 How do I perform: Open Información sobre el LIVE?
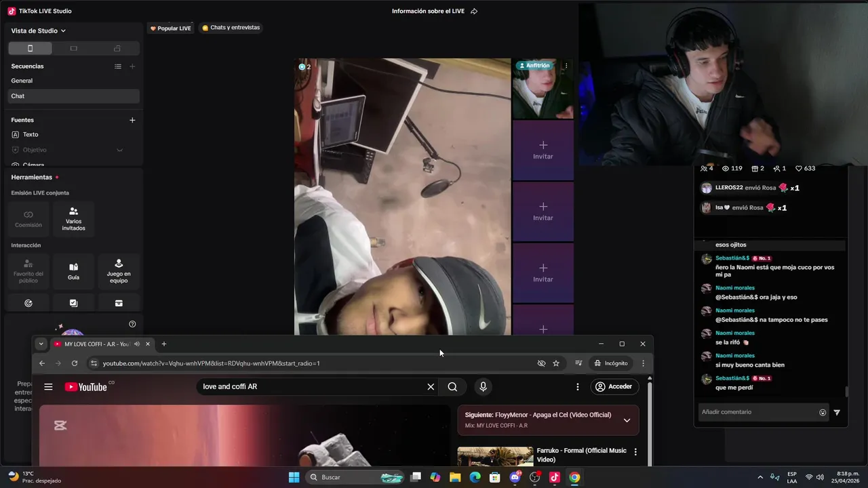[x=428, y=12]
